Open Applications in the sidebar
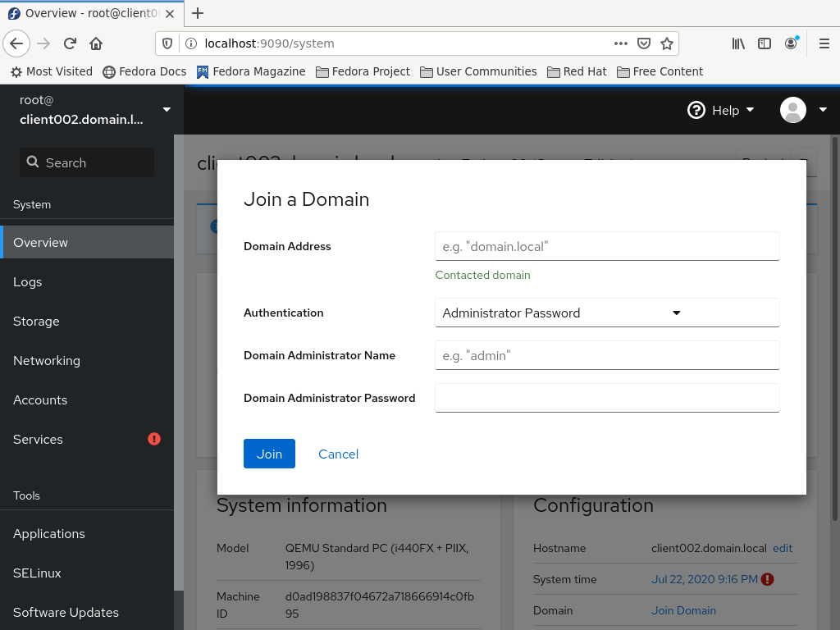This screenshot has height=630, width=840. click(87, 533)
